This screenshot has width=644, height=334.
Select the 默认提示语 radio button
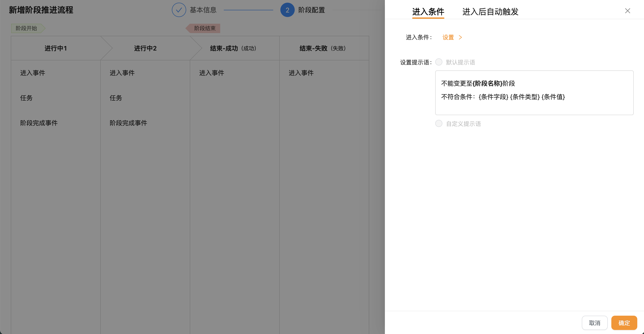point(439,62)
